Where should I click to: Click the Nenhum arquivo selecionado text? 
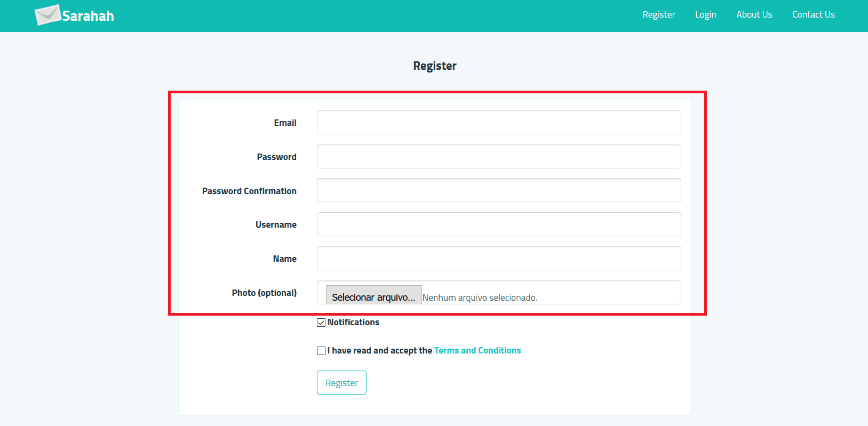480,298
